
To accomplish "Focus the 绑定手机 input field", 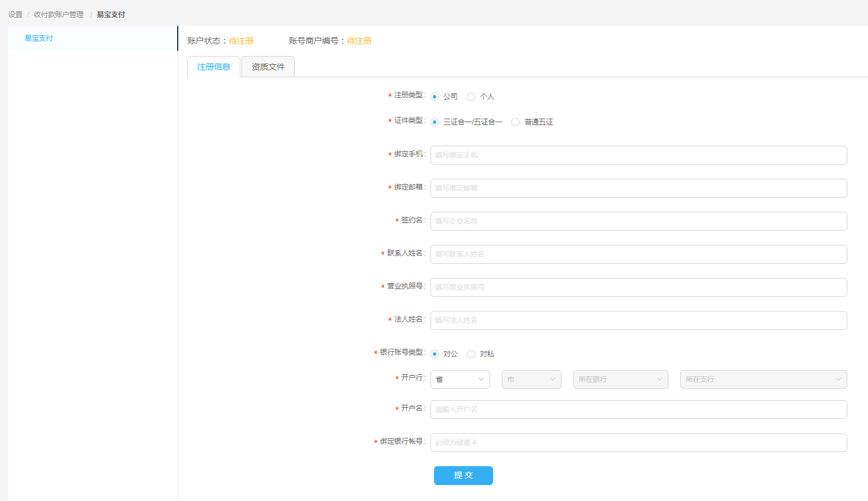I will coord(638,155).
